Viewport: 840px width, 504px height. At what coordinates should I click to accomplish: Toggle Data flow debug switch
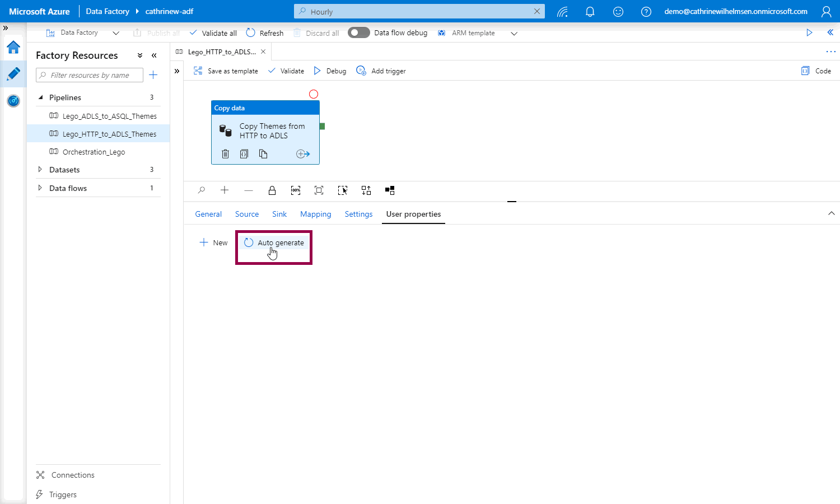click(358, 33)
